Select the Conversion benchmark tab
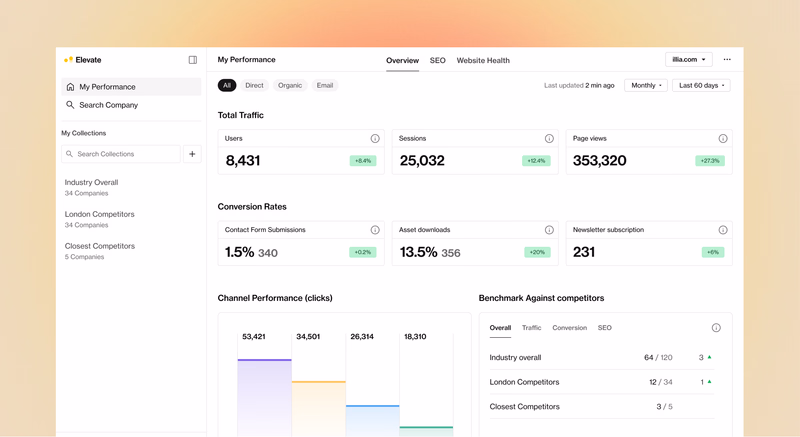Screen dimensions: 800x437 coord(569,328)
